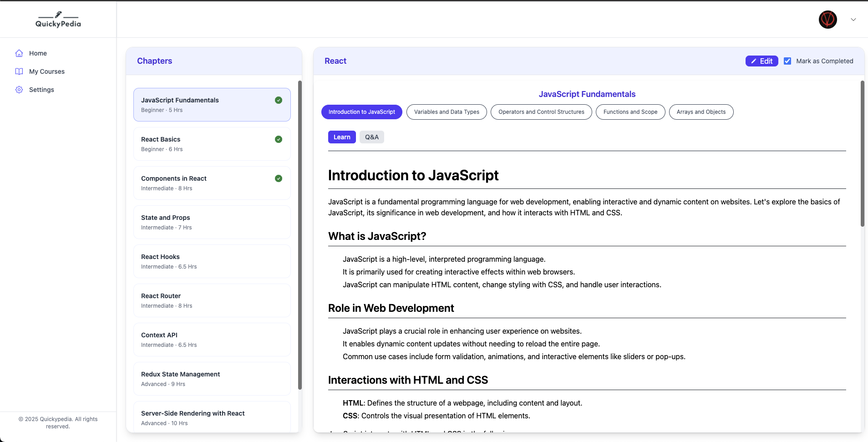Viewport: 868px width, 442px height.
Task: Open Redux State Management chapter
Action: coord(212,379)
